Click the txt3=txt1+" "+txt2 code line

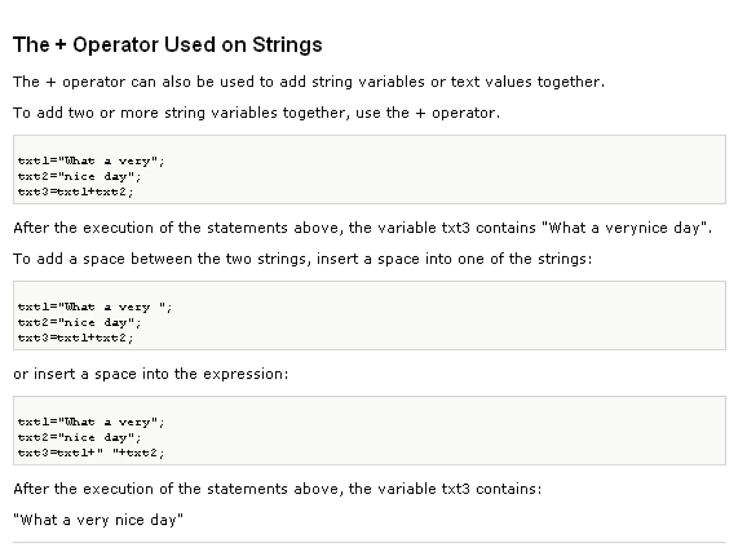click(91, 453)
